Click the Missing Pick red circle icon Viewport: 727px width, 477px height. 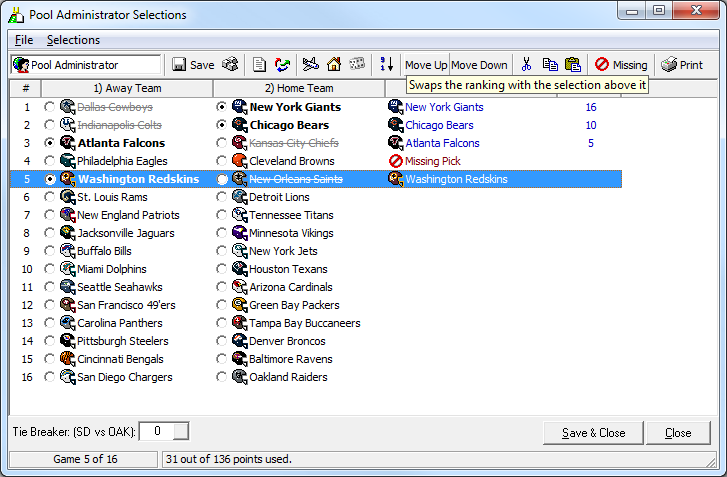(x=395, y=161)
